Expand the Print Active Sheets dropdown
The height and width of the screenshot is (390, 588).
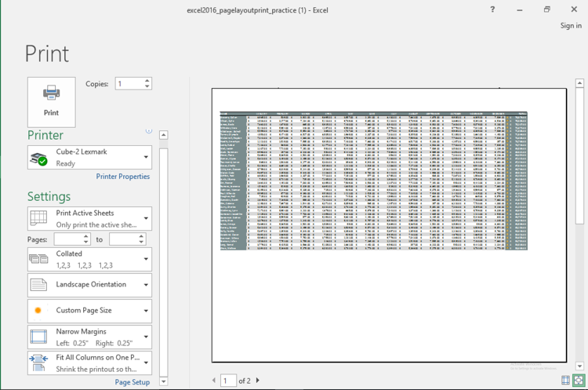(x=89, y=219)
